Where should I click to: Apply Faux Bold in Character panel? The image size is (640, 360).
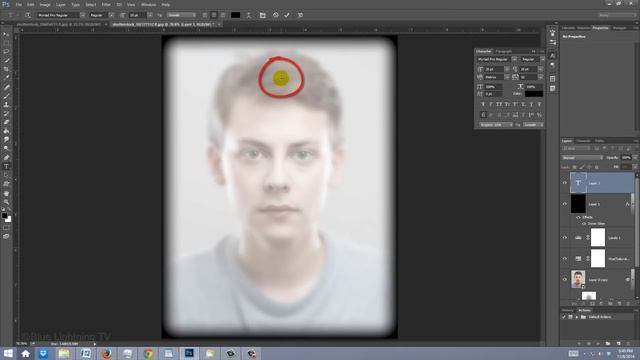click(x=483, y=104)
